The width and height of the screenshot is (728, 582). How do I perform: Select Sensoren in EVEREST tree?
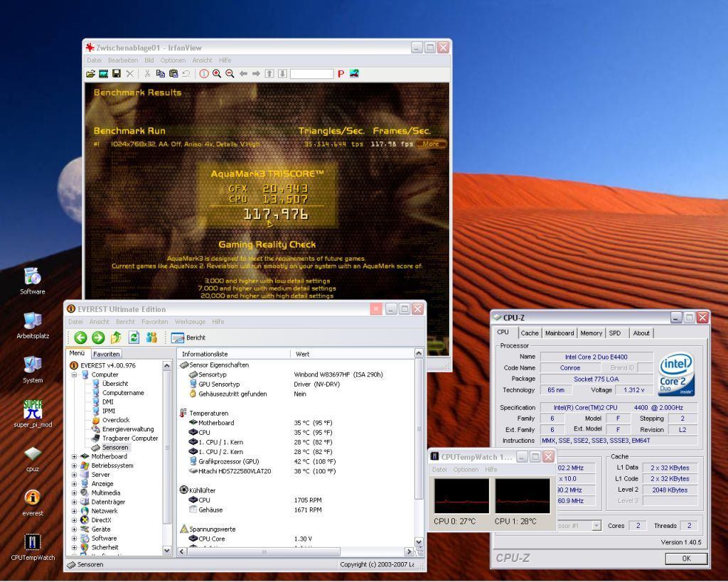pos(115,448)
